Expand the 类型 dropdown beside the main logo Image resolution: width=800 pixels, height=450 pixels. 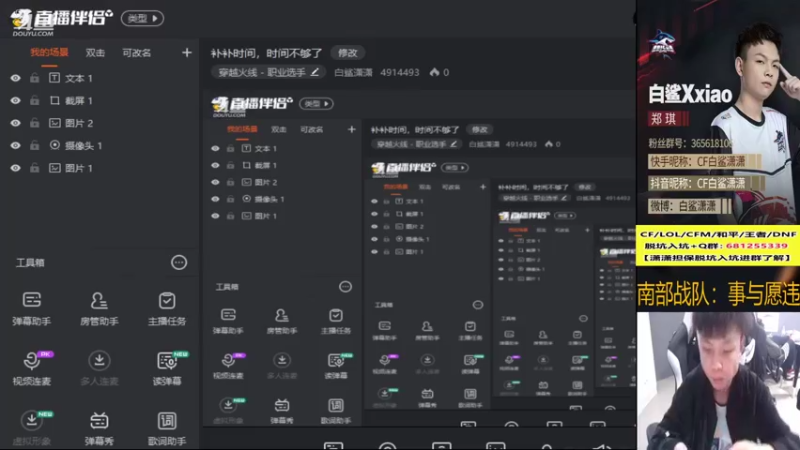click(x=142, y=18)
